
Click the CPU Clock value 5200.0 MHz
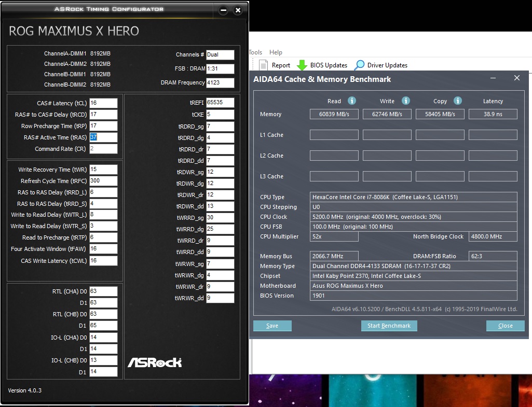click(x=414, y=217)
